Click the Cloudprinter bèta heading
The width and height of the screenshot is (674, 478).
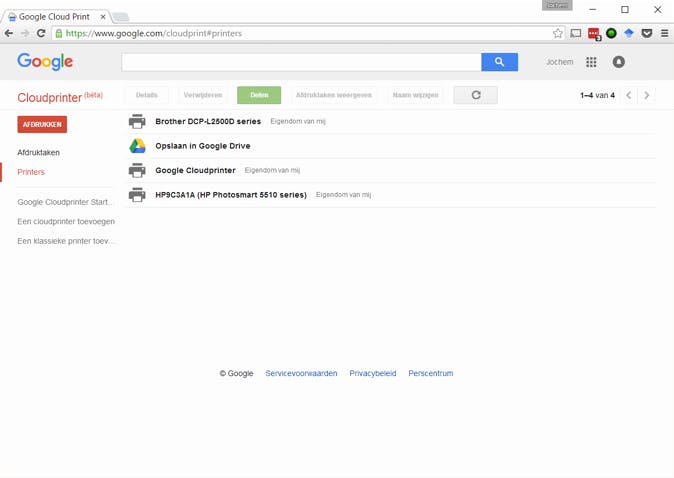60,97
